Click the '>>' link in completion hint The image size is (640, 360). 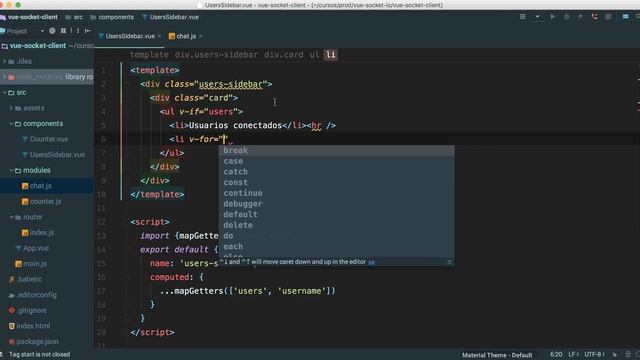pos(371,262)
